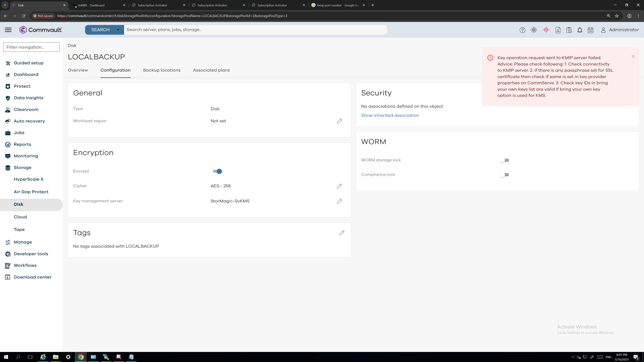Open the help question mark icon
Viewport: 644px width, 362px height.
pos(522,30)
